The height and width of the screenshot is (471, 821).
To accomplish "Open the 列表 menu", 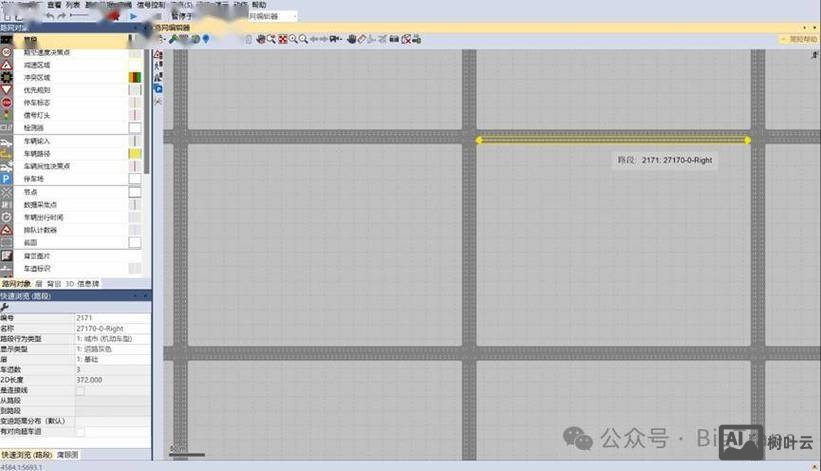I will 73,5.
